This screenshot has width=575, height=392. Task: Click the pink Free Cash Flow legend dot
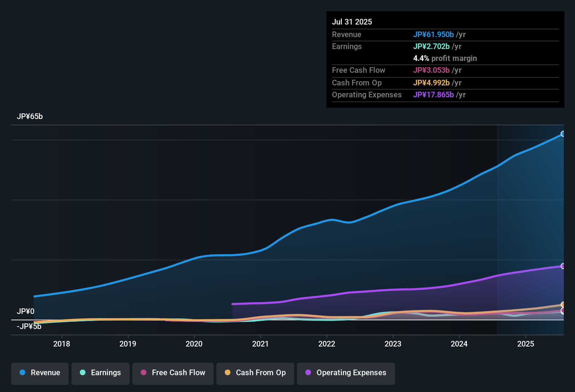coord(143,372)
